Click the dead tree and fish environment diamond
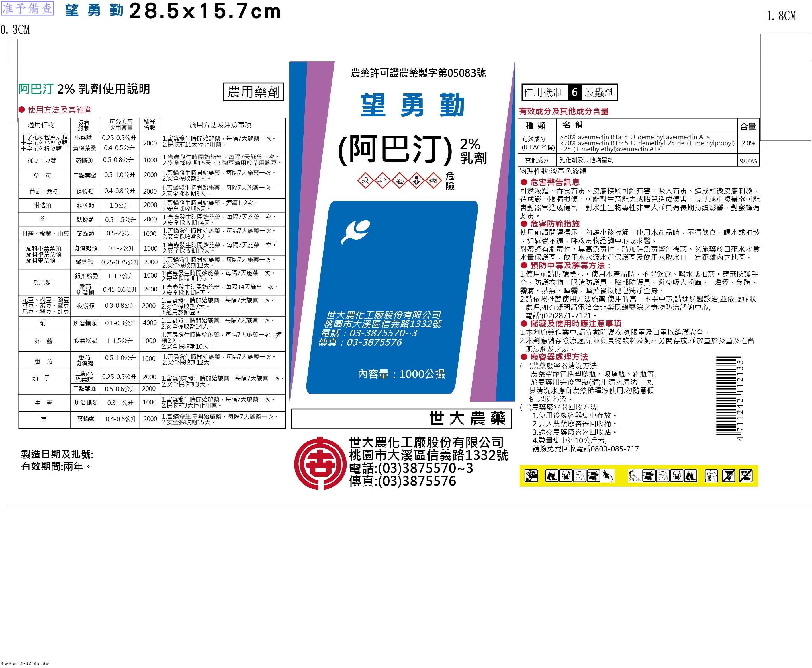 click(x=400, y=180)
